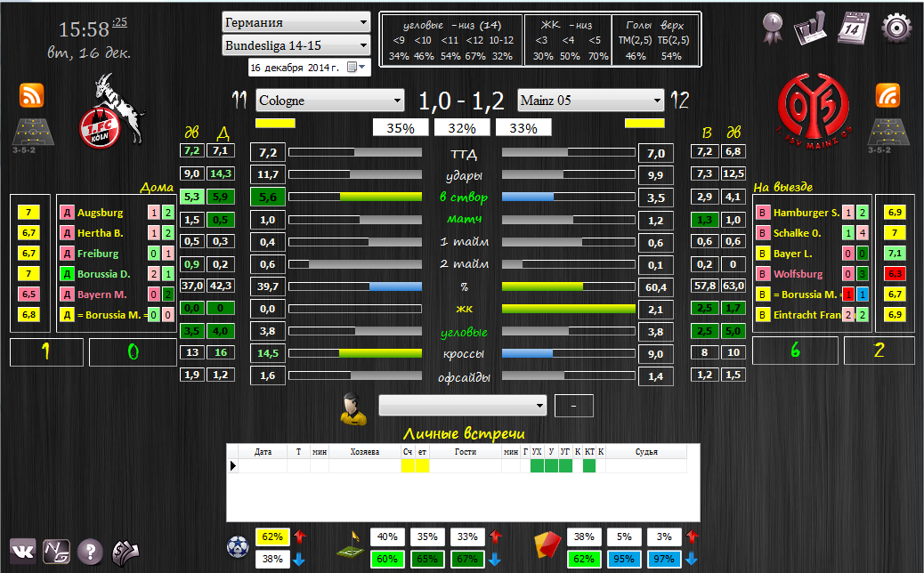This screenshot has width=924, height=573.
Task: Click the award ribbon medal icon
Action: (772, 28)
